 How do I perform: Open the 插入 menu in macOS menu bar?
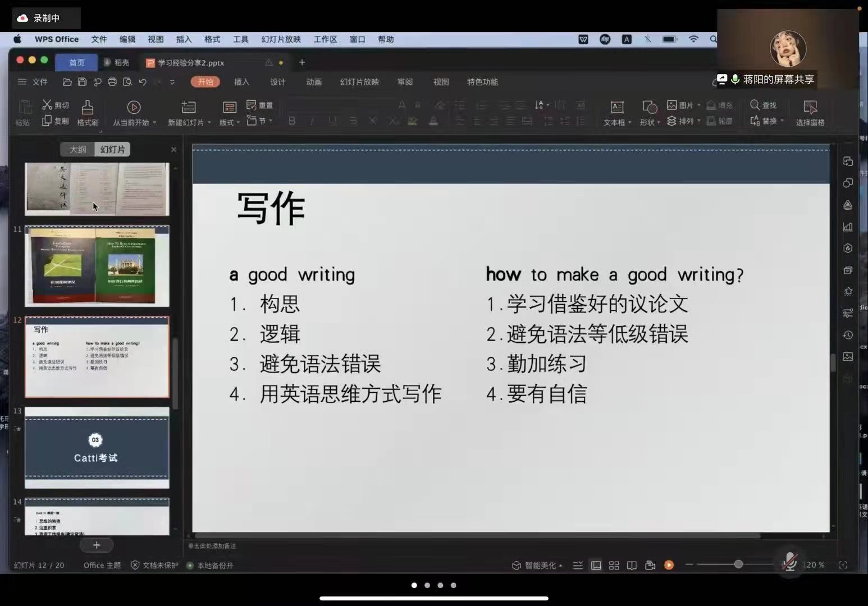coord(184,39)
